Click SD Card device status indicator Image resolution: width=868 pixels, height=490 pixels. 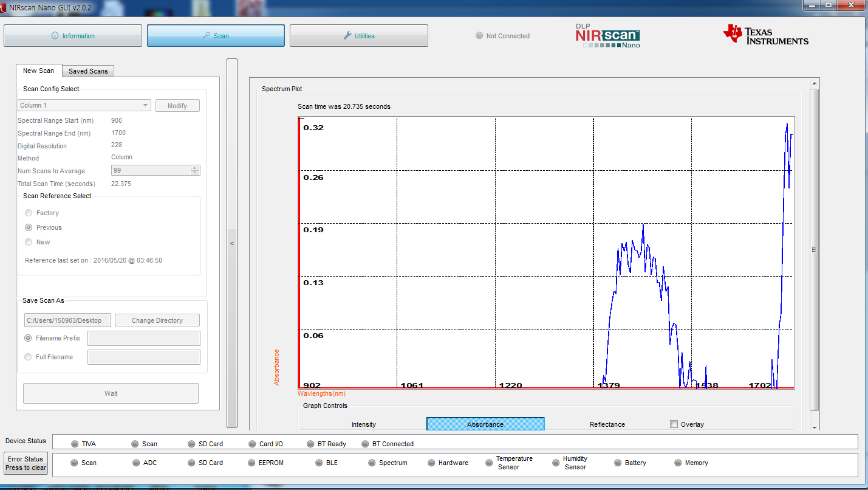point(193,444)
